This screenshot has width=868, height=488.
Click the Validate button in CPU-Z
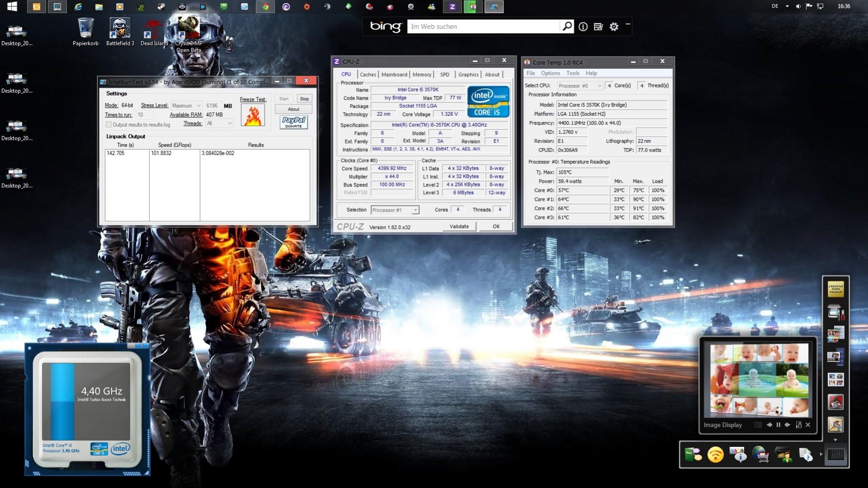pyautogui.click(x=459, y=227)
